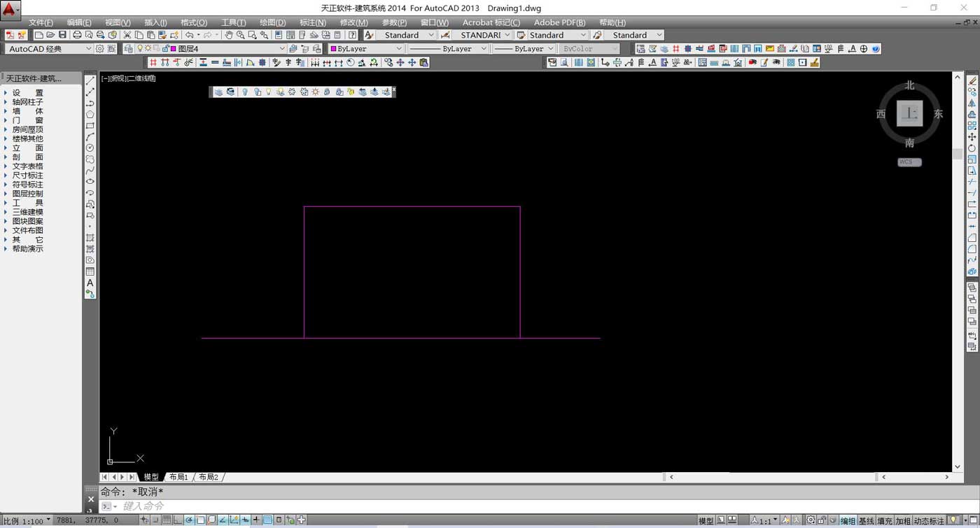
Task: Toggle 加粗 in status bar
Action: pos(903,521)
